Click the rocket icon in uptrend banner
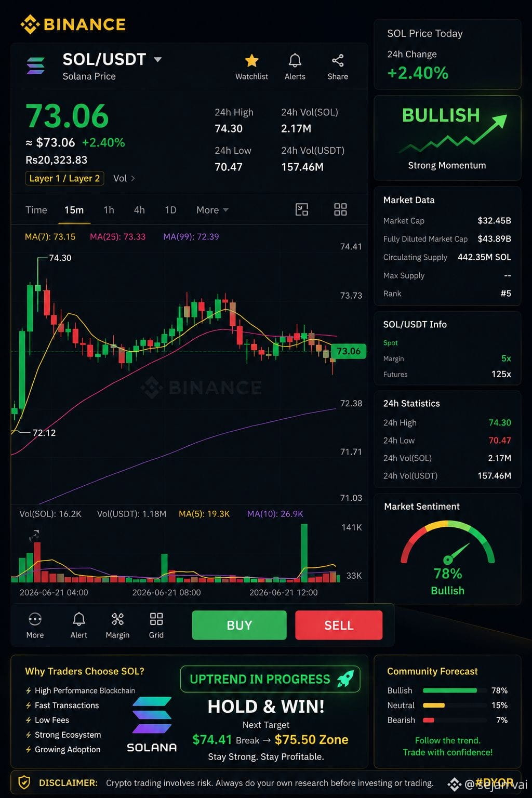 tap(345, 679)
